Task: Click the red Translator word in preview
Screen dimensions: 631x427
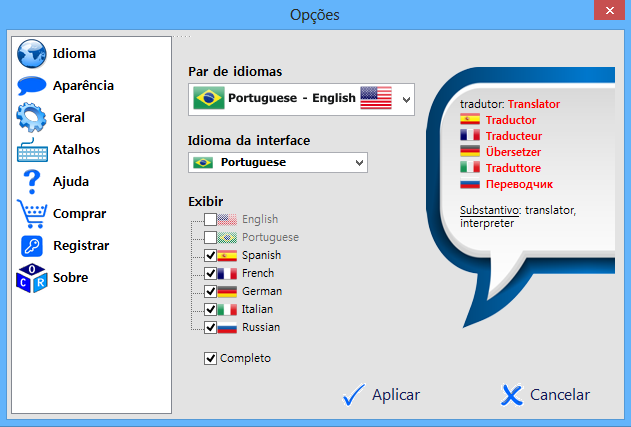Action: (534, 104)
